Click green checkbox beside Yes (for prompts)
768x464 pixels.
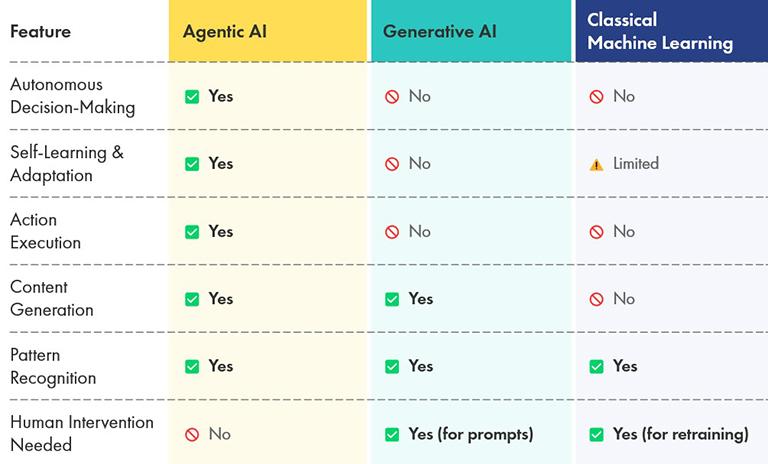pyautogui.click(x=392, y=434)
